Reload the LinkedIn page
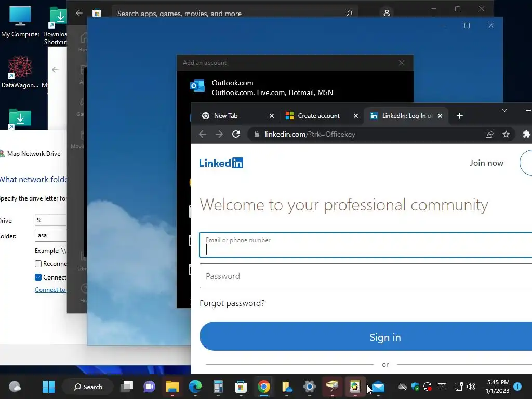This screenshot has height=399, width=532. pos(236,135)
